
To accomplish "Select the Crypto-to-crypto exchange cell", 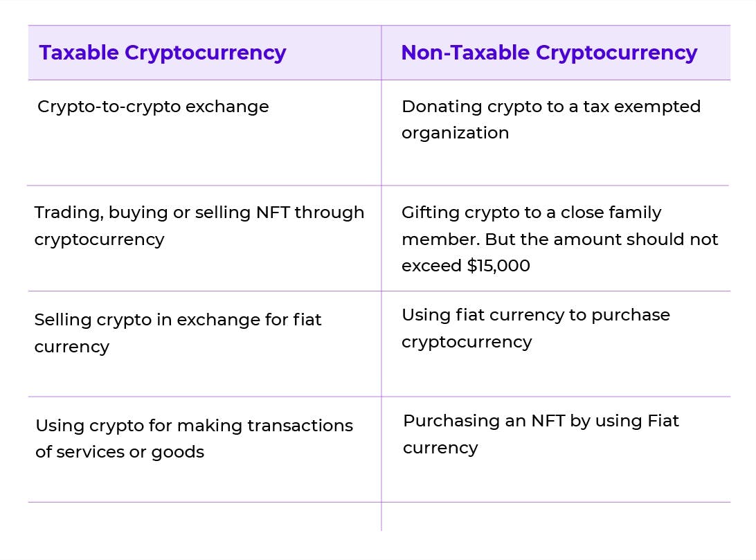I will pos(204,132).
